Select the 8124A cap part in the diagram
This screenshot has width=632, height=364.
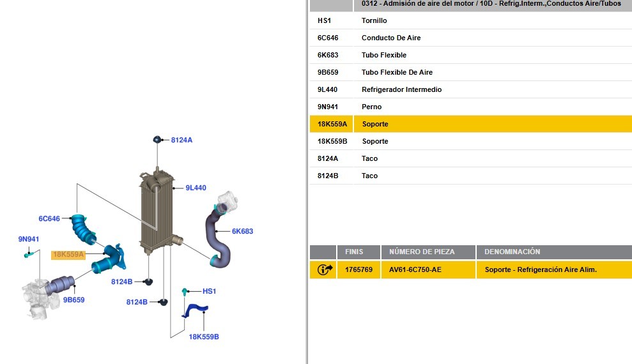point(157,140)
